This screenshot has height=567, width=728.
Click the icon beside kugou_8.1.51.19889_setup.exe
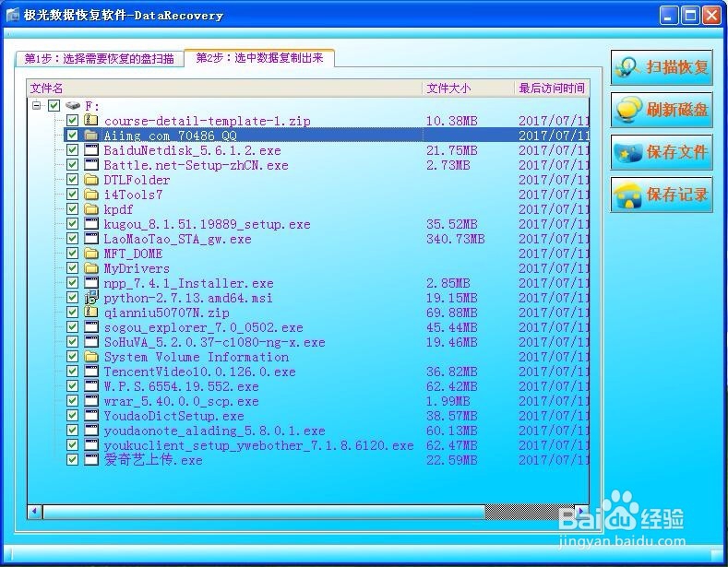pyautogui.click(x=91, y=224)
